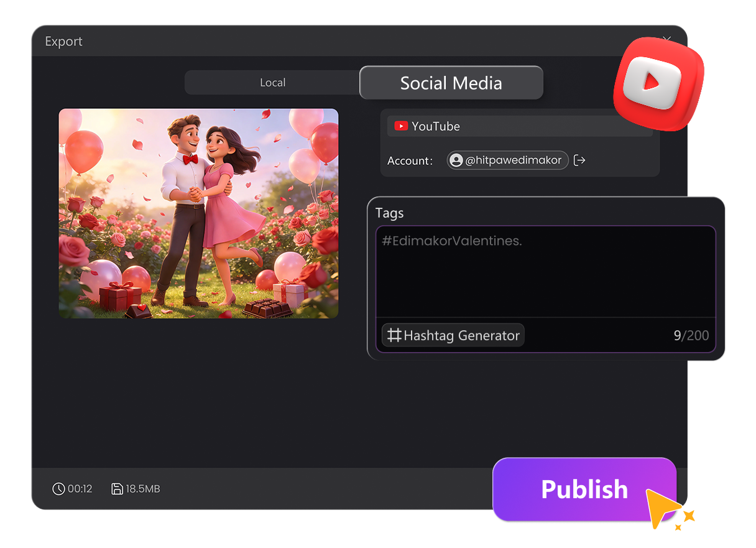
Task: Open the Tags panel options
Action: pyautogui.click(x=390, y=213)
